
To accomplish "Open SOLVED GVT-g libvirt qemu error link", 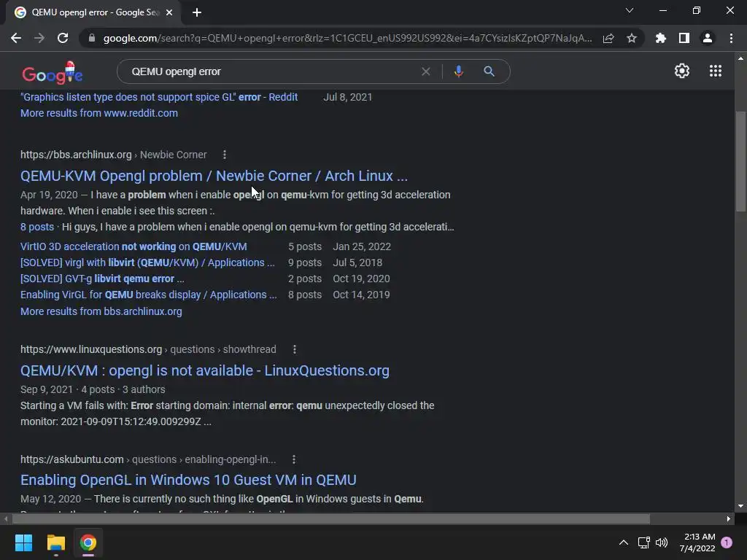I will click(x=102, y=279).
